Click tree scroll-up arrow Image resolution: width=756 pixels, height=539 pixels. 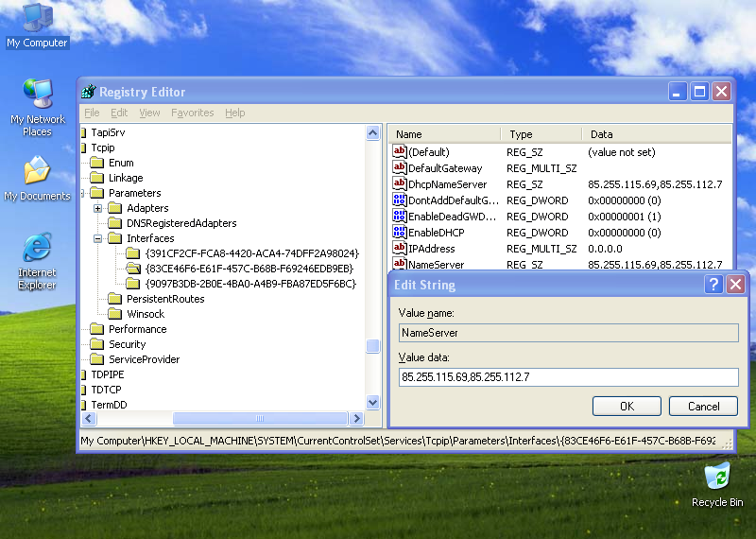coord(372,132)
